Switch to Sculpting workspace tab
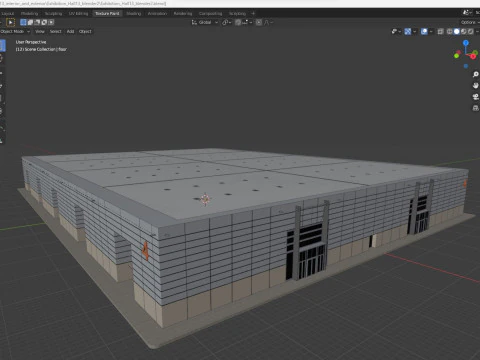 (53, 13)
